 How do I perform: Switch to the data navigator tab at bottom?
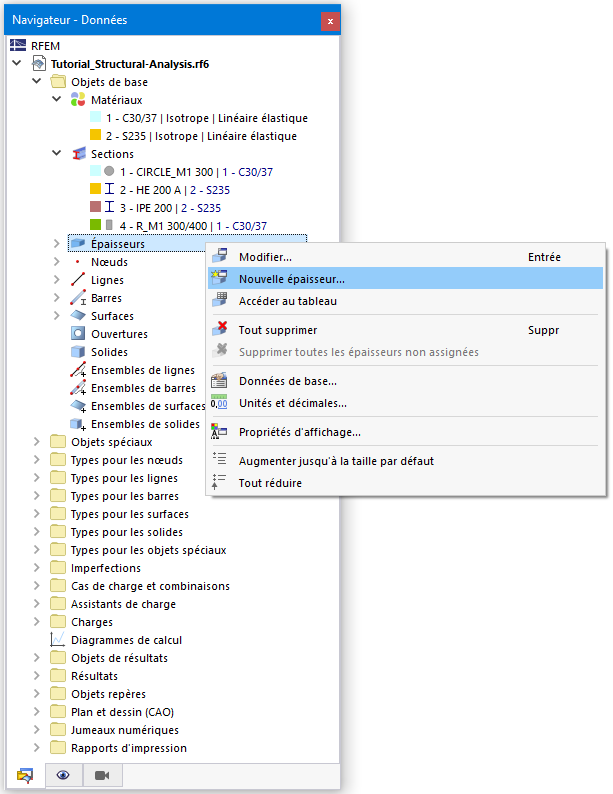pos(25,775)
